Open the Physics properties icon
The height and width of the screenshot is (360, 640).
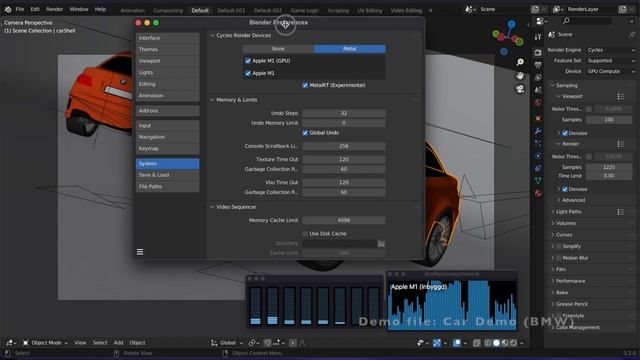click(x=538, y=156)
